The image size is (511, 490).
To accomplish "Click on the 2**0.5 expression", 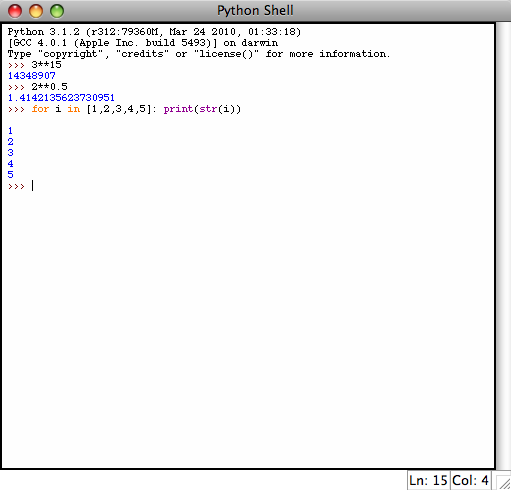I will pos(50,87).
